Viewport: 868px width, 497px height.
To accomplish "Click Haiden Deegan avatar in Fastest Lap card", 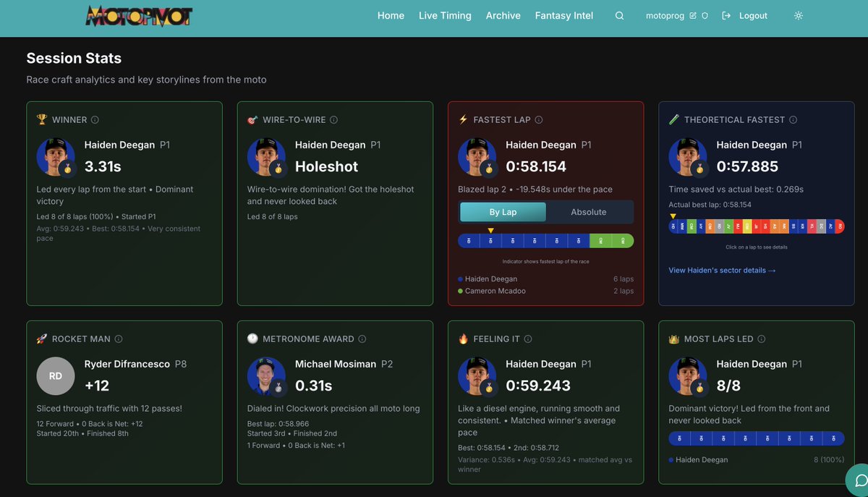I will pos(477,157).
